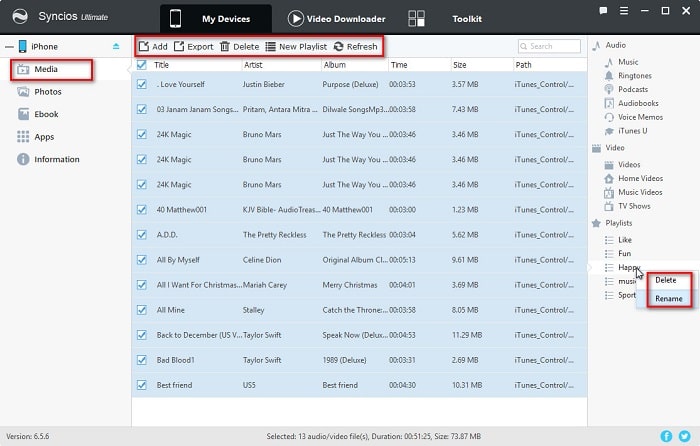Select the Celine Dion artist cell

(x=262, y=259)
